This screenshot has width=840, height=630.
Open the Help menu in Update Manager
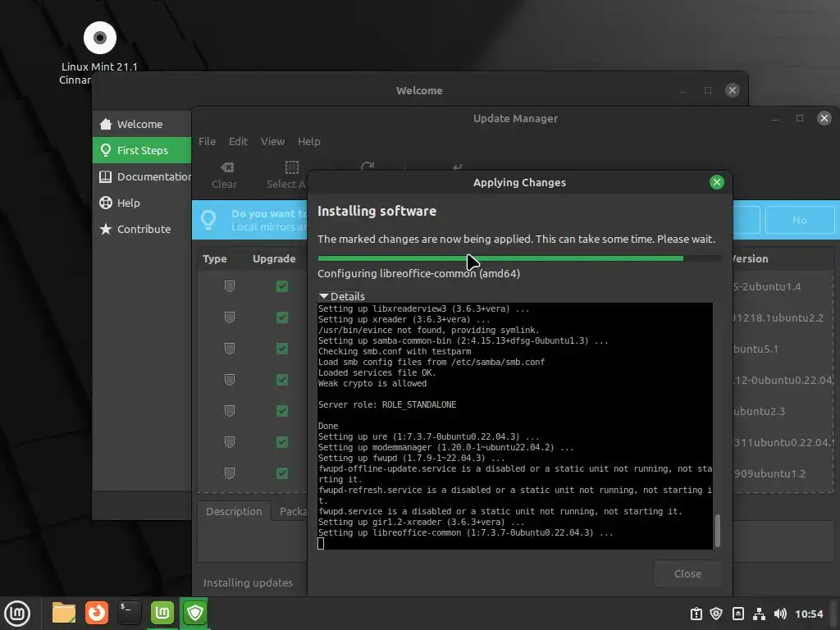point(309,141)
